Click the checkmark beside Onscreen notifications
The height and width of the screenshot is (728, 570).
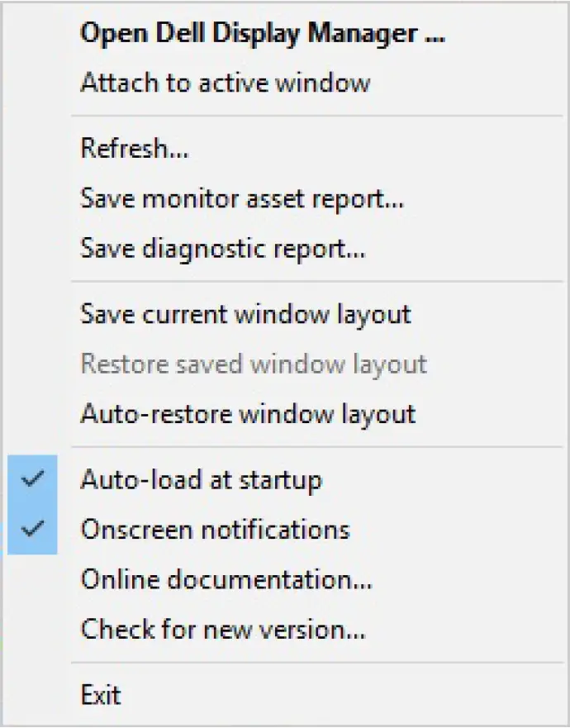pyautogui.click(x=32, y=529)
